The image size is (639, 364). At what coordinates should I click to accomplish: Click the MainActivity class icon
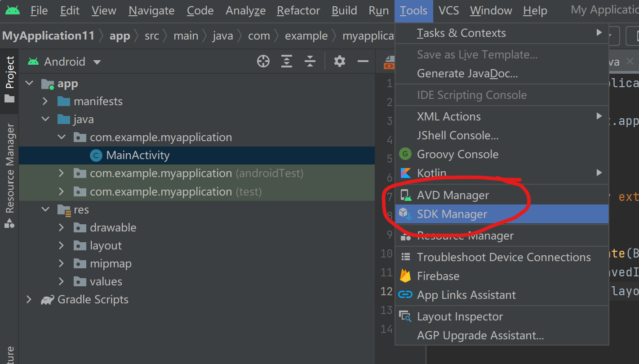point(96,155)
